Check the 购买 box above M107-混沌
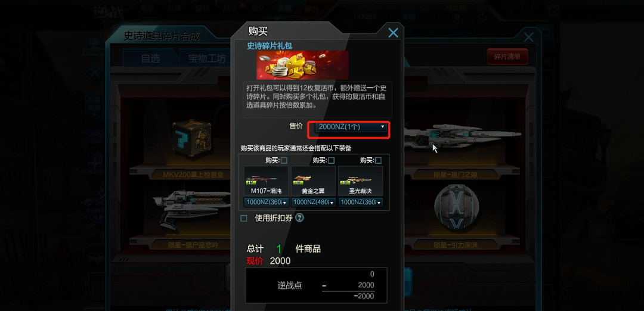644x311 pixels. 284,160
